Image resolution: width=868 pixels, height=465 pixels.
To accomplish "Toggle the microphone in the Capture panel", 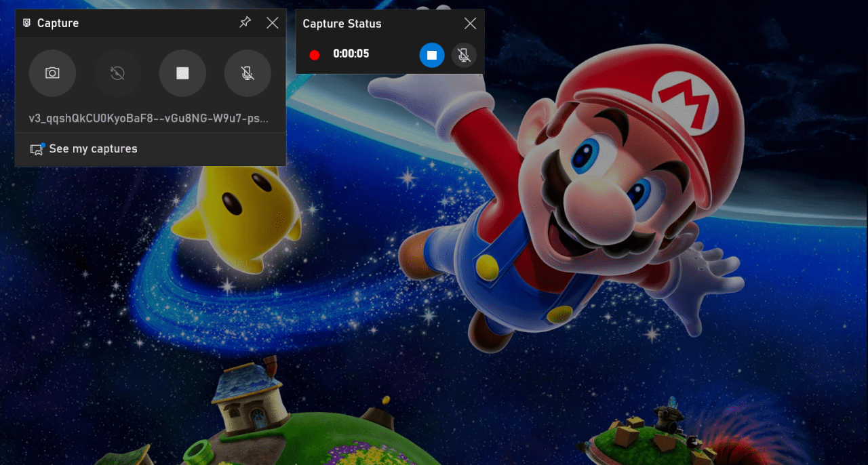I will click(x=248, y=73).
